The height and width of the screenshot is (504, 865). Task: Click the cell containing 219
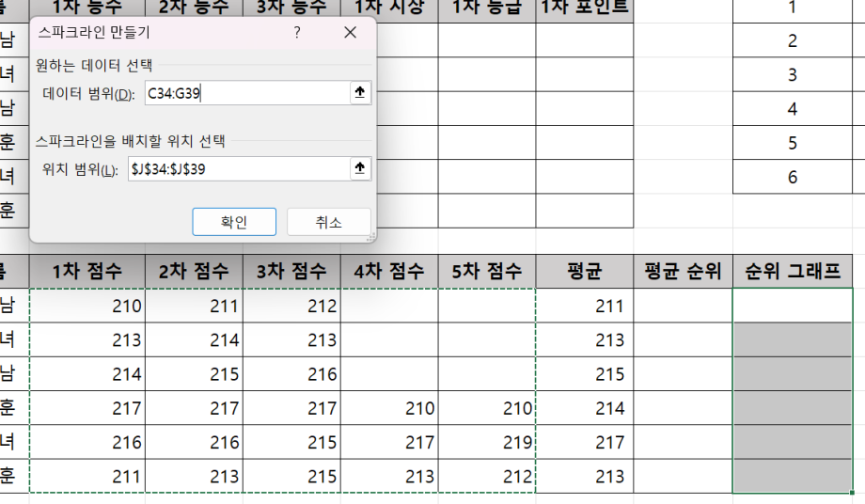click(x=486, y=442)
